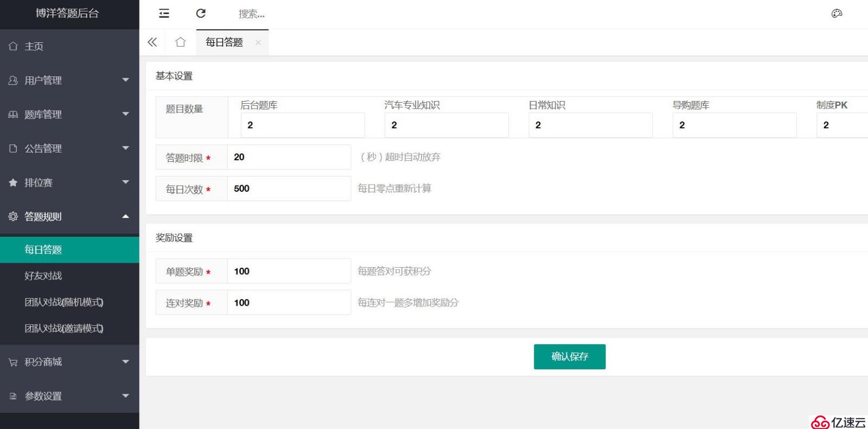
Task: Close the 每日答题 tab
Action: (x=258, y=42)
